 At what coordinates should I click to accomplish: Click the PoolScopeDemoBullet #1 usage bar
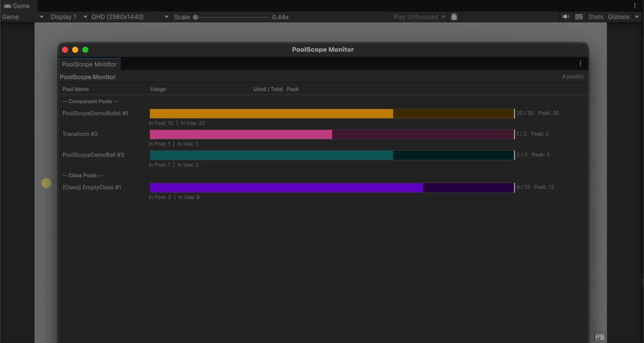(x=332, y=114)
